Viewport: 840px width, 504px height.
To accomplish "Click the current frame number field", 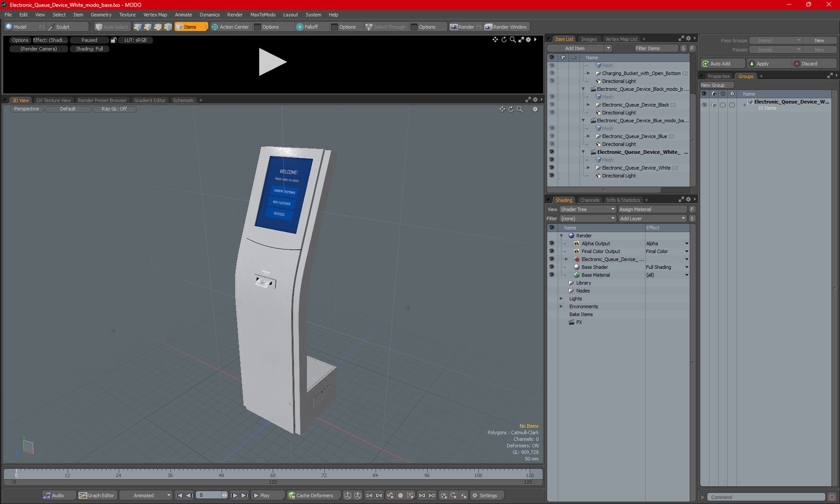I will [208, 496].
